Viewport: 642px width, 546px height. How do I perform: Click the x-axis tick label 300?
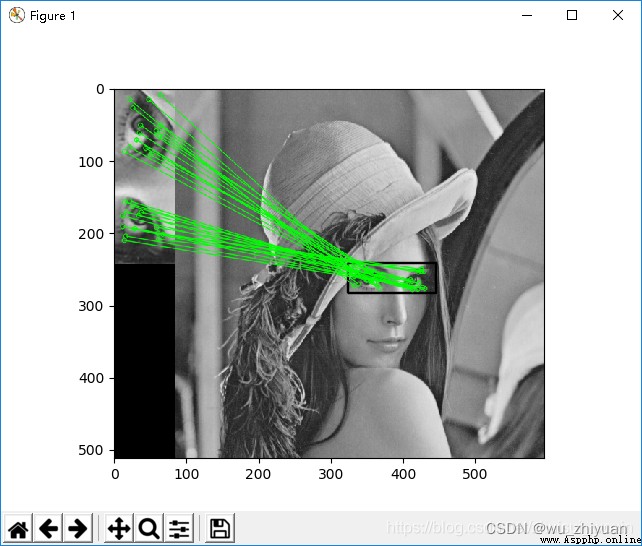331,474
